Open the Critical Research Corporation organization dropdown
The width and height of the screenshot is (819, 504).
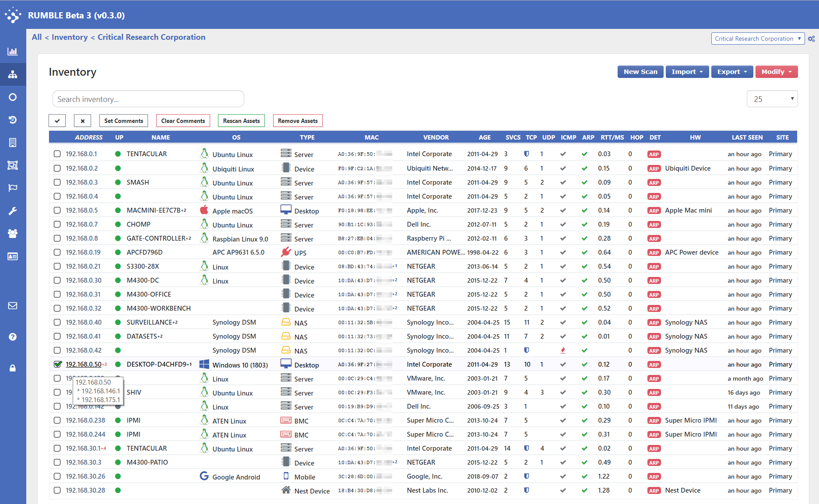coord(758,38)
